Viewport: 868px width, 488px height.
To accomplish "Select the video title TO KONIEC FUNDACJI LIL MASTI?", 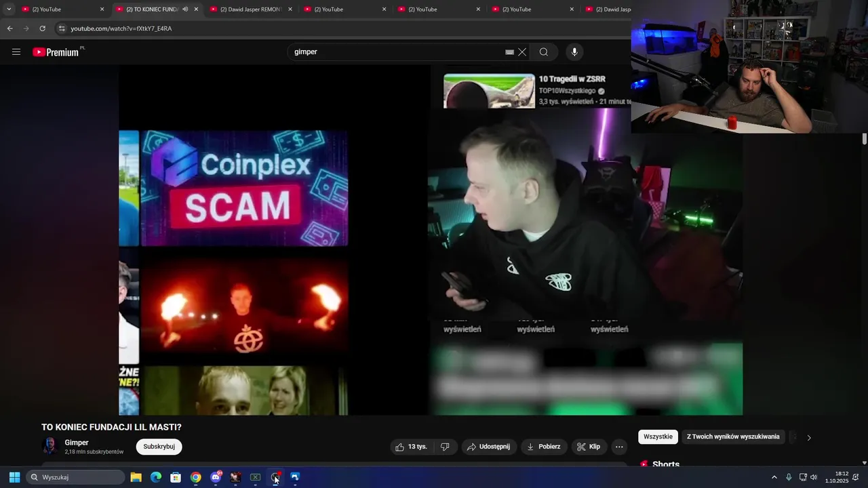I will (x=111, y=427).
